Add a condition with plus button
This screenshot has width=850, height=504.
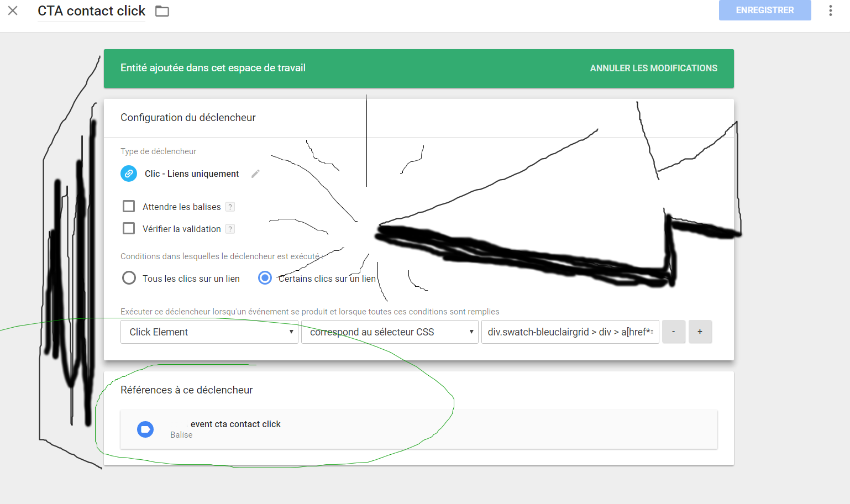click(x=700, y=332)
